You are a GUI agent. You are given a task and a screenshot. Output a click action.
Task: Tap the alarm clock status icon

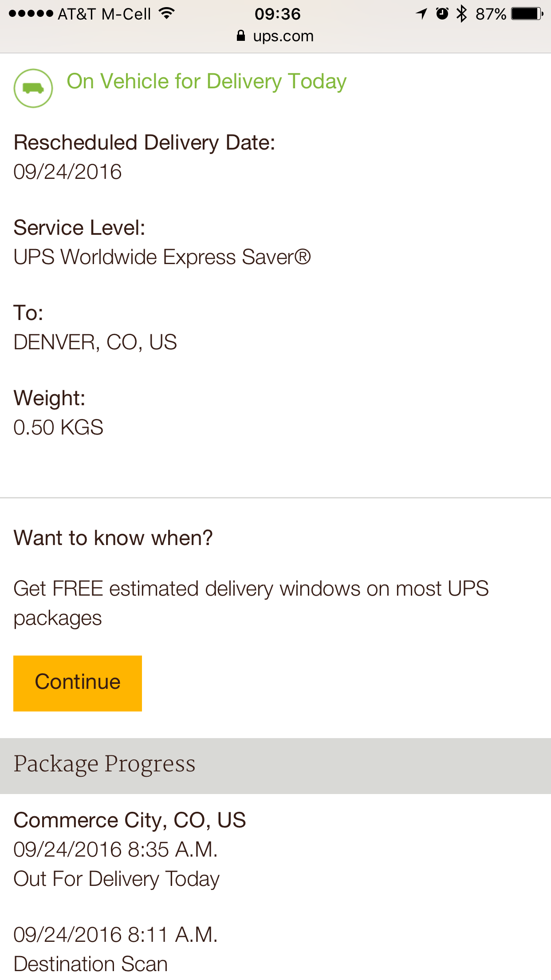(442, 14)
